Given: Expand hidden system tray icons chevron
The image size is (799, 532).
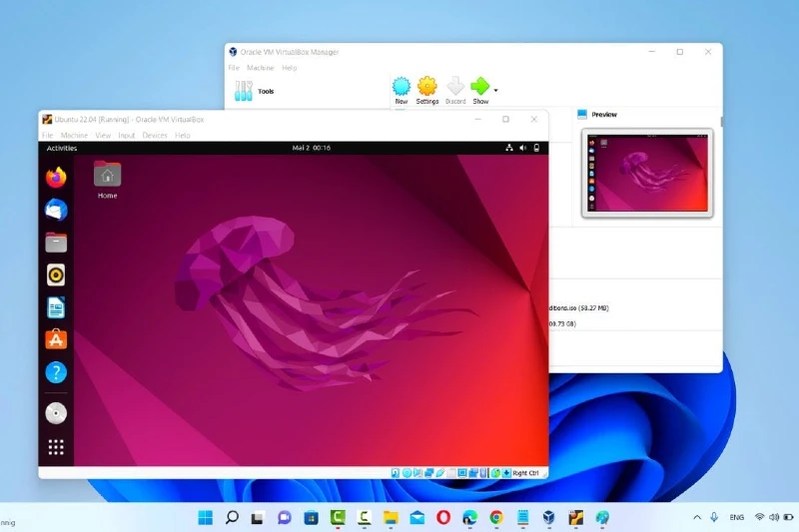Looking at the screenshot, I should (696, 517).
